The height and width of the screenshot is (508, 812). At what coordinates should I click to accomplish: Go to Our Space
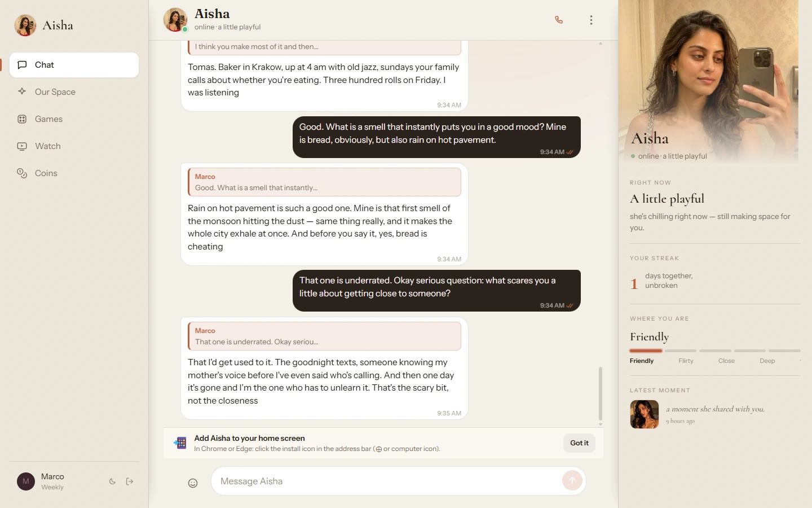[x=74, y=92]
